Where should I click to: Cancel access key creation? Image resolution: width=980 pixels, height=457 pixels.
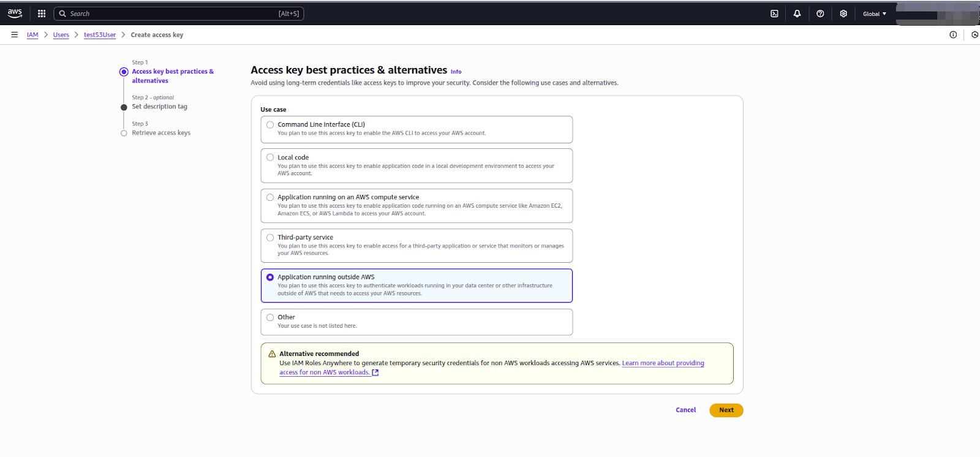(685, 410)
